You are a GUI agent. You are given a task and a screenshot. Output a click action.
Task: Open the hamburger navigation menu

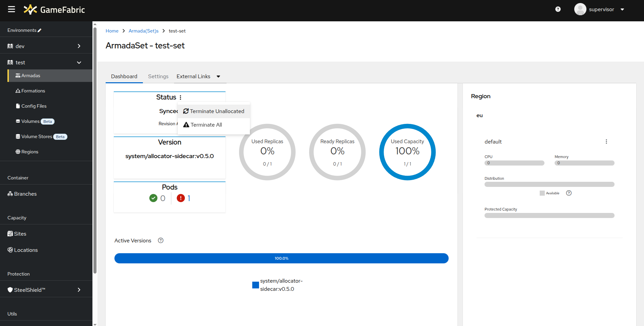click(12, 9)
